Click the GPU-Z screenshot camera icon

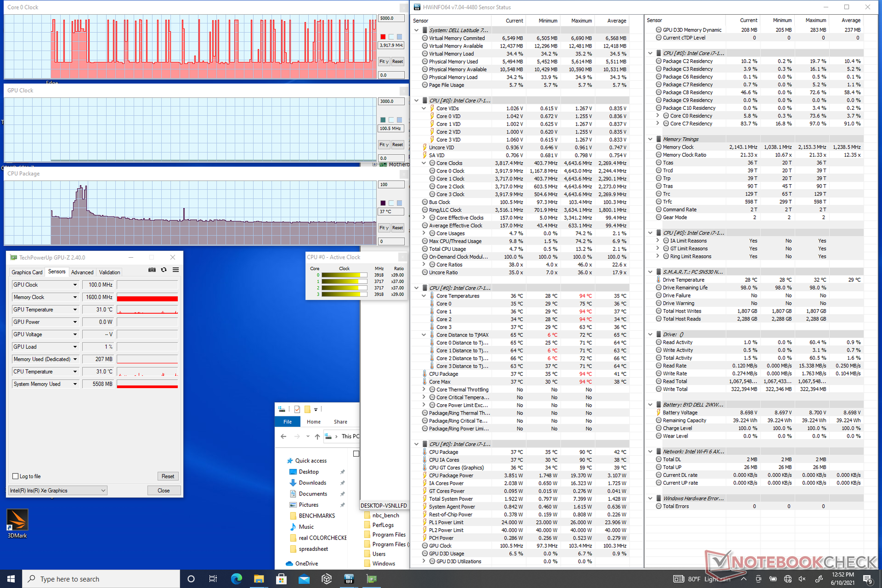152,270
